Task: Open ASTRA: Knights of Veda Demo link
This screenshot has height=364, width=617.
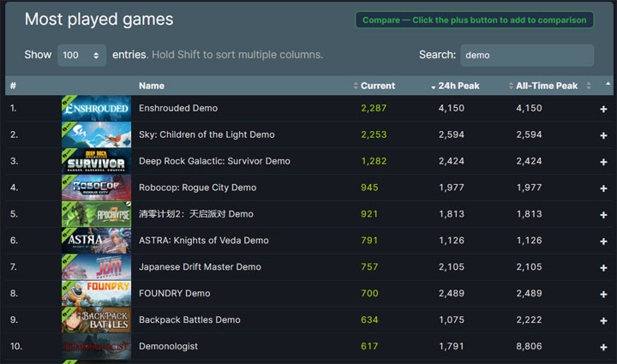Action: click(x=203, y=241)
